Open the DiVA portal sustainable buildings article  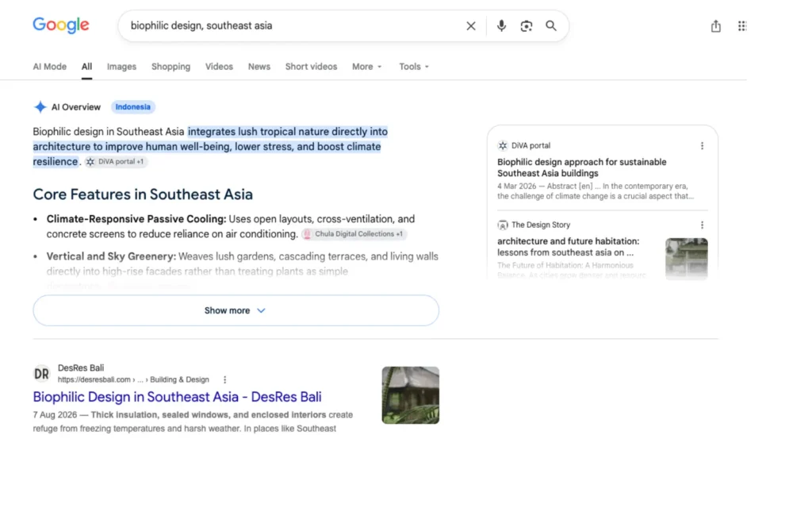click(x=581, y=168)
